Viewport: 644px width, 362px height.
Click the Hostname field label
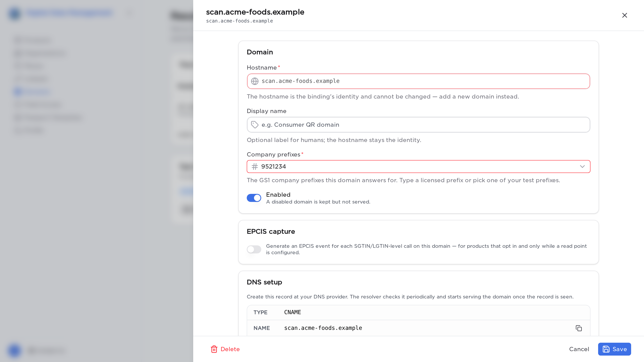(x=261, y=68)
